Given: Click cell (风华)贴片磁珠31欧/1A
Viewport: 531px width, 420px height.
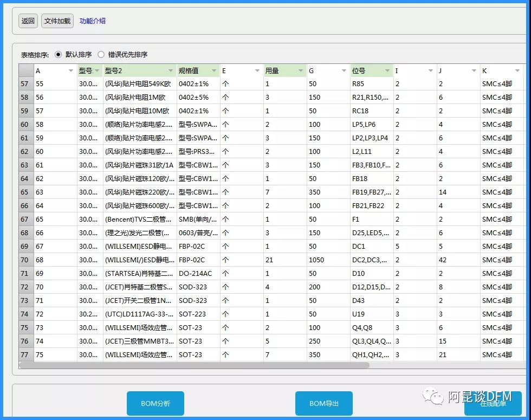Looking at the screenshot, I should (140, 165).
